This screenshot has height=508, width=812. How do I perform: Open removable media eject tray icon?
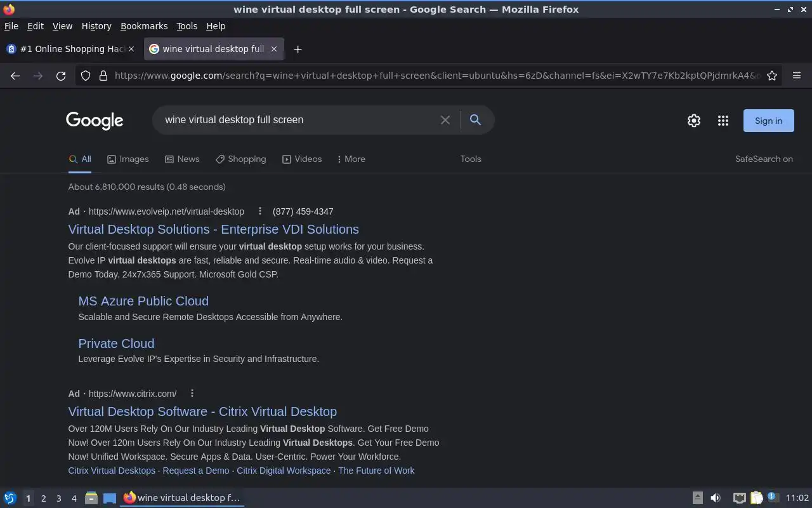tap(697, 498)
